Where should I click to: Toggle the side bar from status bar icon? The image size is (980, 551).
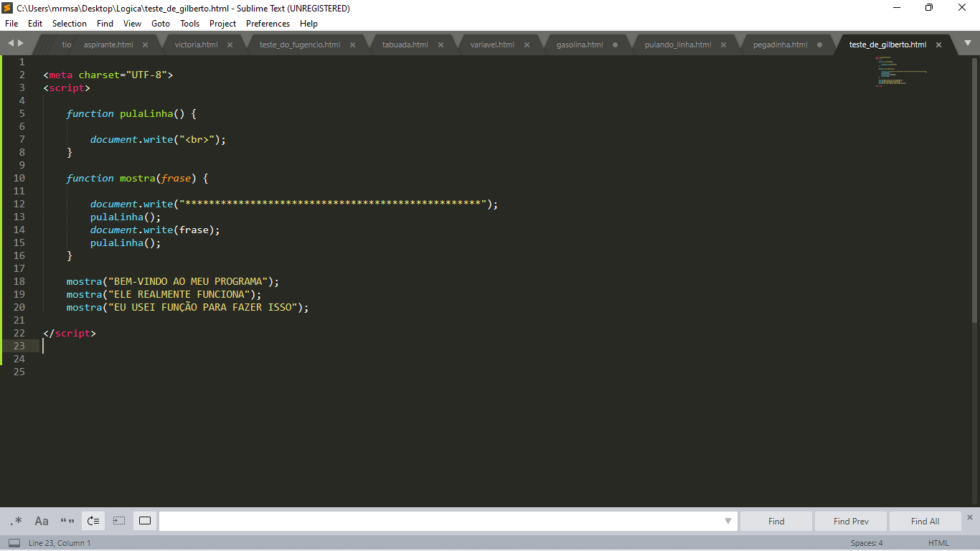14,543
